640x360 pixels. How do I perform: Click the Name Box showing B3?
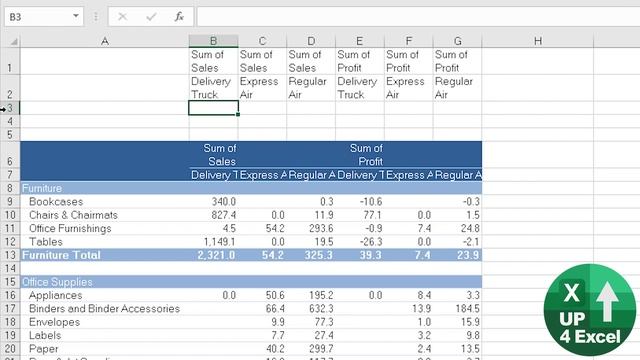(x=44, y=17)
